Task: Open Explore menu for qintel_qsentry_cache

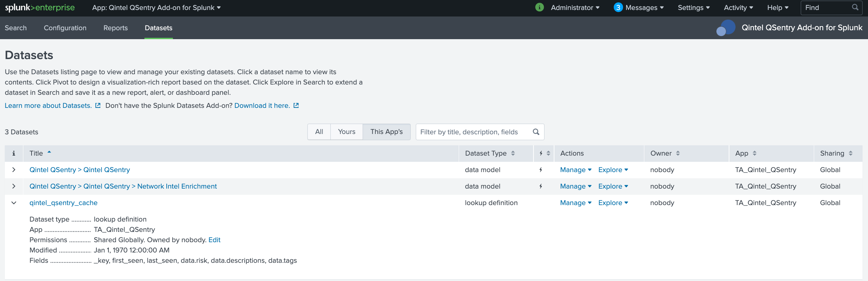Action: (x=613, y=203)
